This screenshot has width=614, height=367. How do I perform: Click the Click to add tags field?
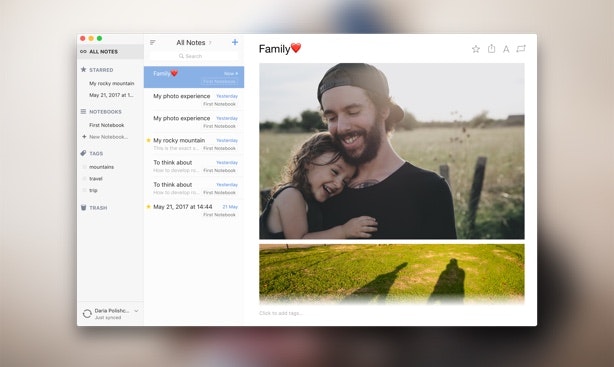click(x=281, y=313)
